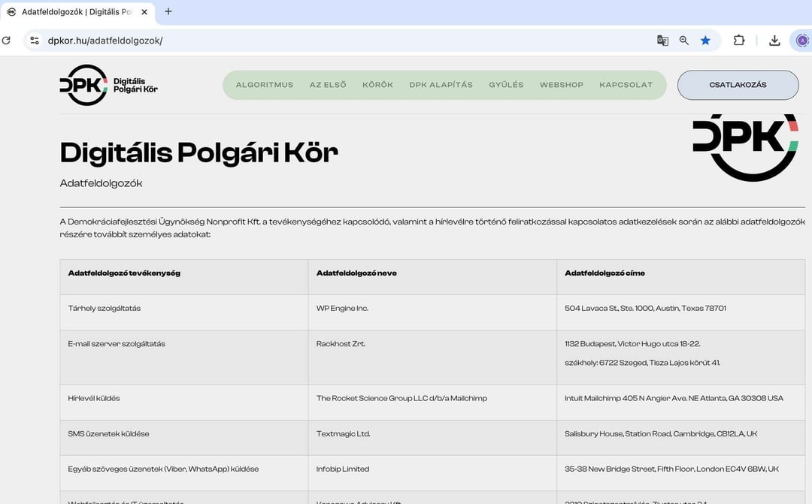
Task: Open the zoom magnifier icon
Action: pyautogui.click(x=684, y=41)
